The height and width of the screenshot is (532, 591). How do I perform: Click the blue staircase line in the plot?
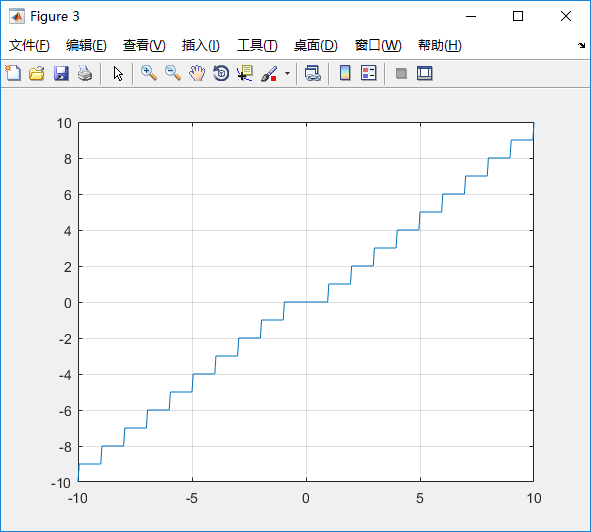click(x=306, y=302)
